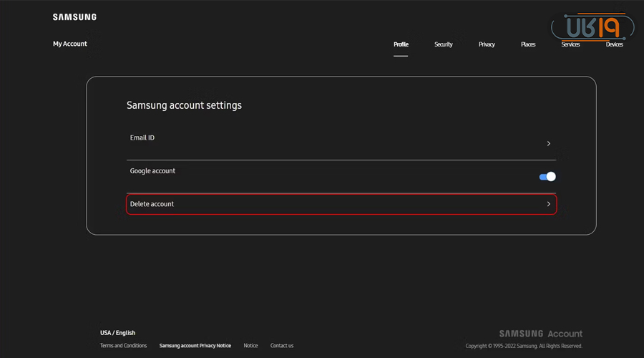Screen dimensions: 644x358
Task: Change the USA / English region setting
Action: [117, 333]
